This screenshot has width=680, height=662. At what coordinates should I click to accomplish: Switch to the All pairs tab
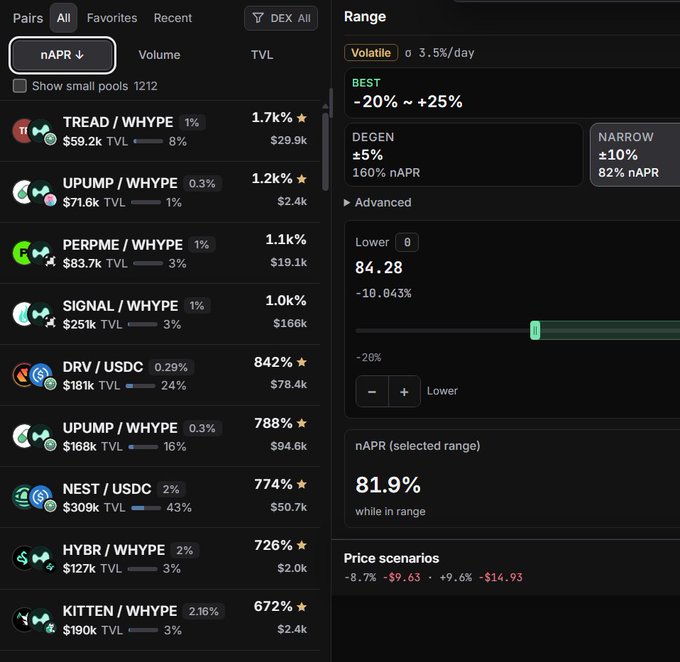pos(63,18)
